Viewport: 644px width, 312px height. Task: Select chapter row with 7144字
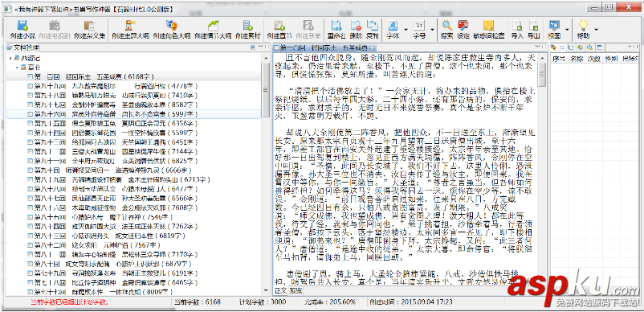tap(134, 152)
